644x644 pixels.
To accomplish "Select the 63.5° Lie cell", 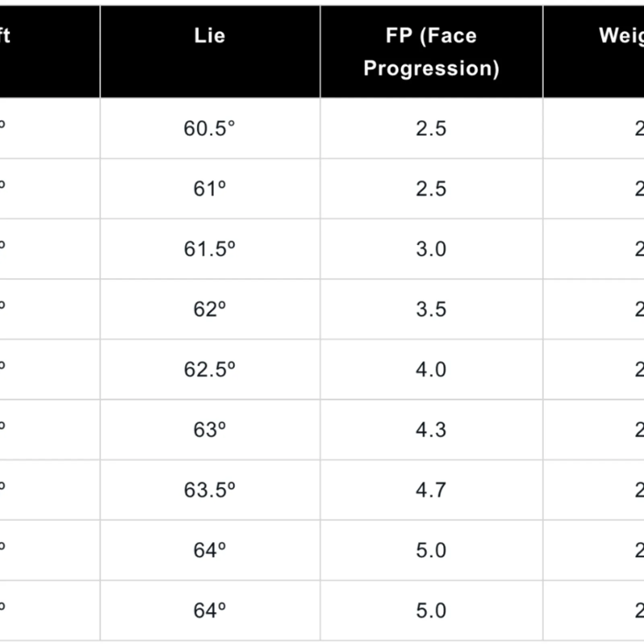I will [209, 490].
